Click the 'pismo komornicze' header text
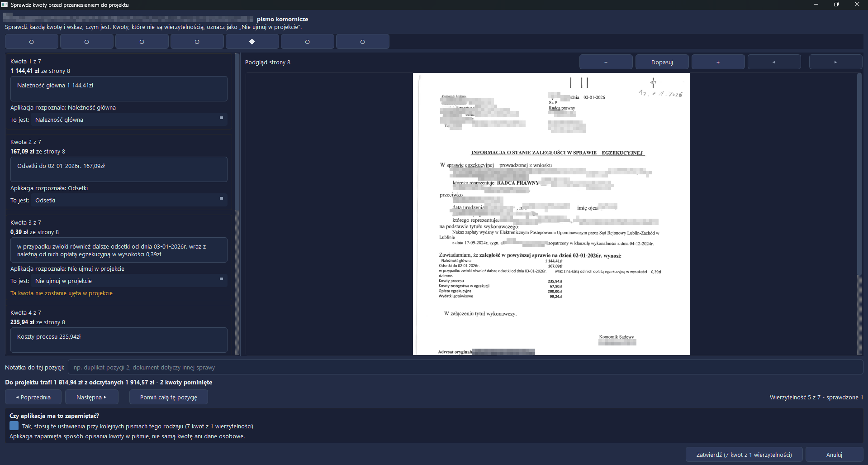 [282, 19]
